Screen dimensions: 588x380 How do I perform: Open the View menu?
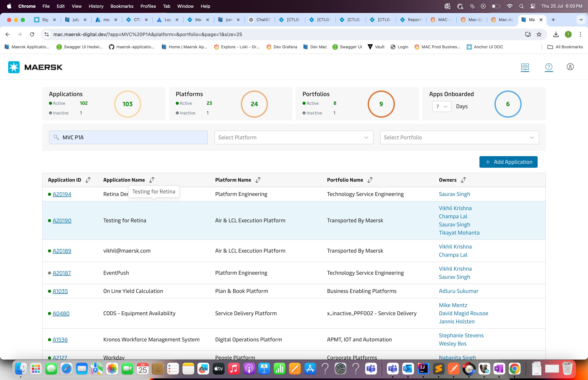[x=77, y=6]
